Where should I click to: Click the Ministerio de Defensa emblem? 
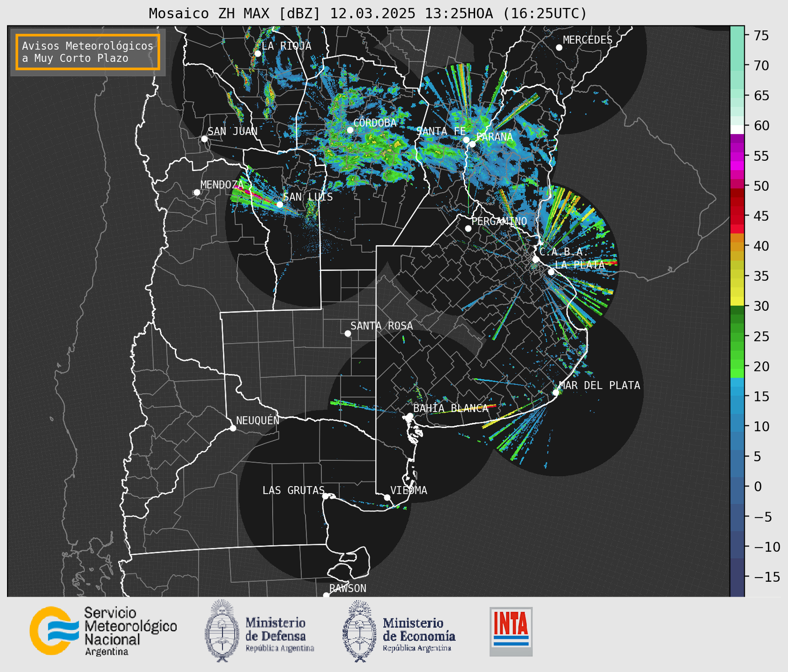(222, 631)
